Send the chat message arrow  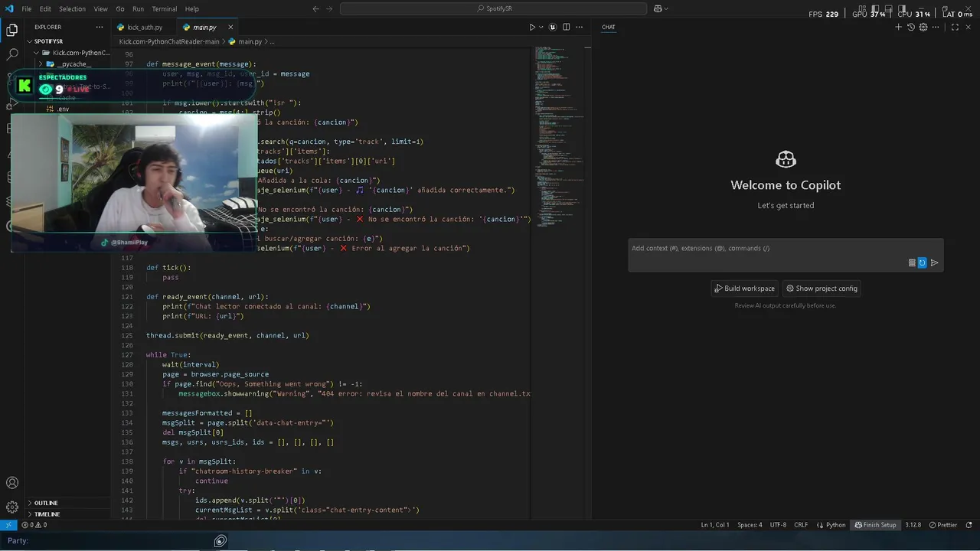[934, 262]
